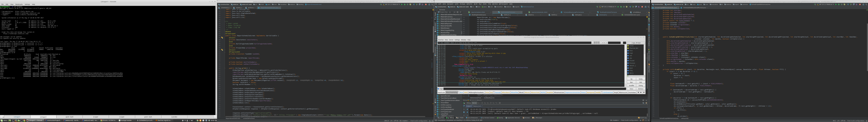Hide the Project Files tool panel
The height and width of the screenshot is (122, 868).
tap(461, 12)
